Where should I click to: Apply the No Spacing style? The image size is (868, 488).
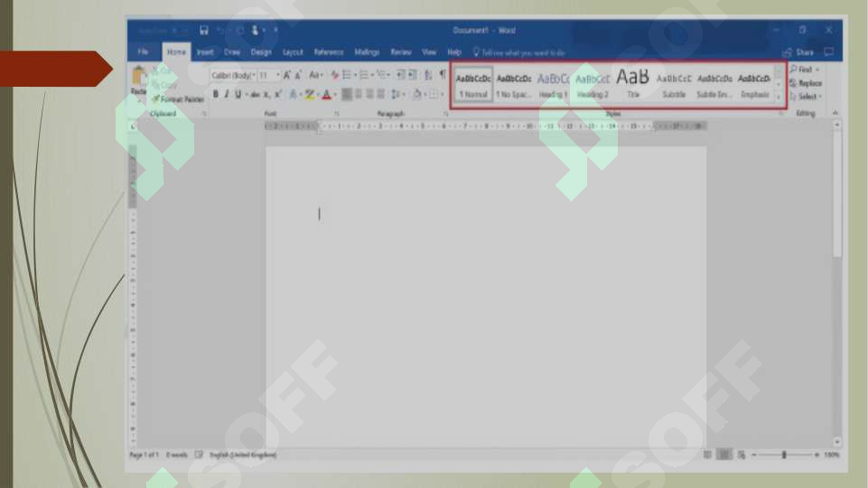click(514, 85)
